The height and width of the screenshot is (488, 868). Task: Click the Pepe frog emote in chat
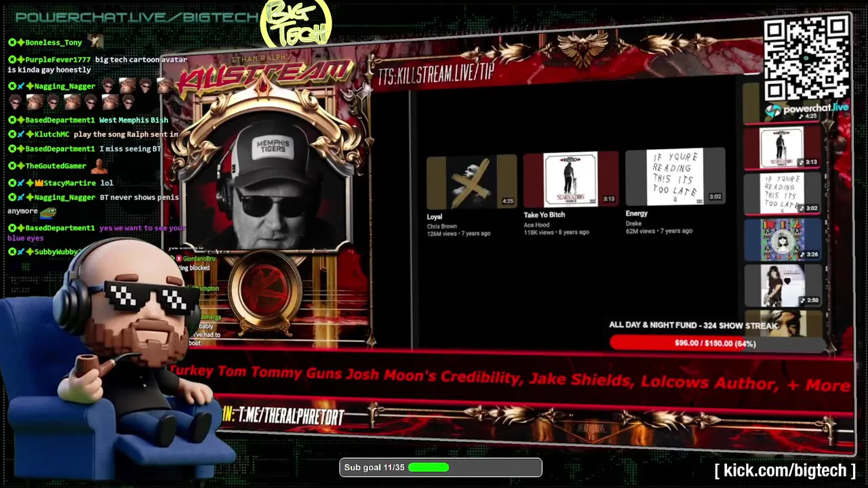pos(47,211)
